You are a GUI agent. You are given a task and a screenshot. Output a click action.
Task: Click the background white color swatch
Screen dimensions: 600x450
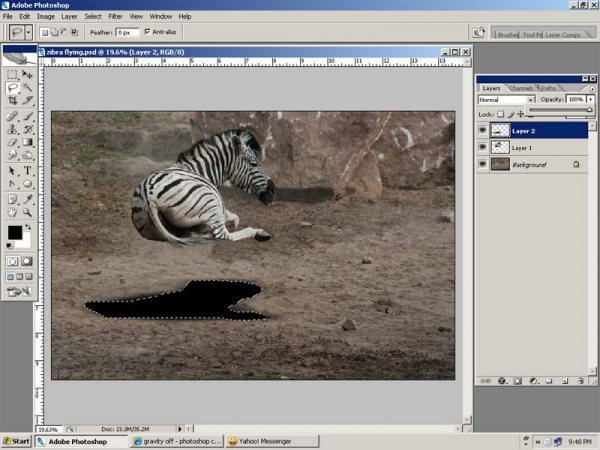25,242
